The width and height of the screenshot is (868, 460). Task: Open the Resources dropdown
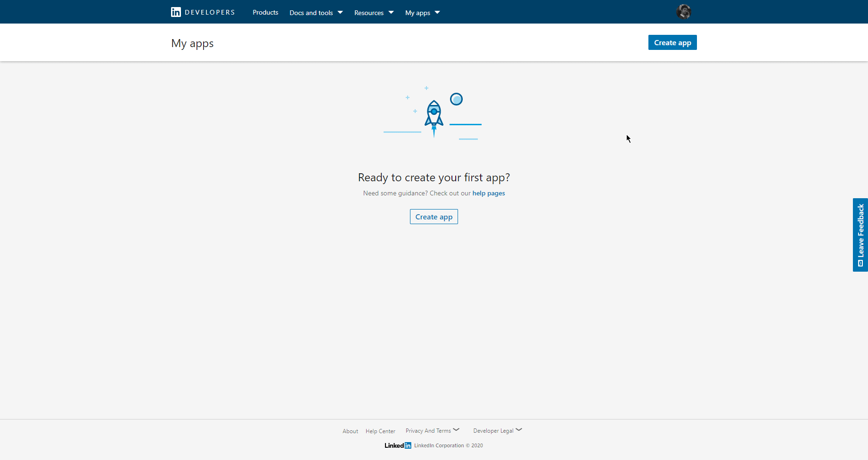coord(373,12)
